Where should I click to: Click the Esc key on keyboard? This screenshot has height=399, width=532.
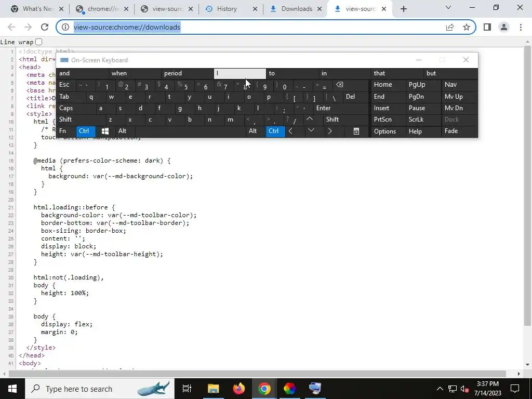pyautogui.click(x=66, y=85)
